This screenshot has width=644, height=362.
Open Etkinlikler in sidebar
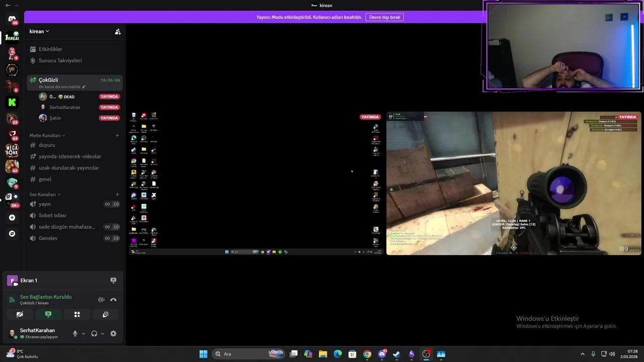coord(74,49)
